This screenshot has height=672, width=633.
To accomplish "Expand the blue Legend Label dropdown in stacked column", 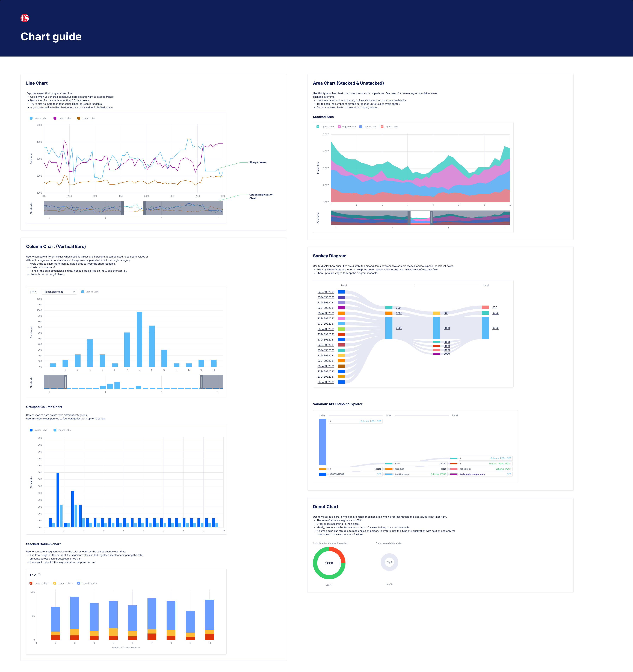I will pyautogui.click(x=97, y=583).
